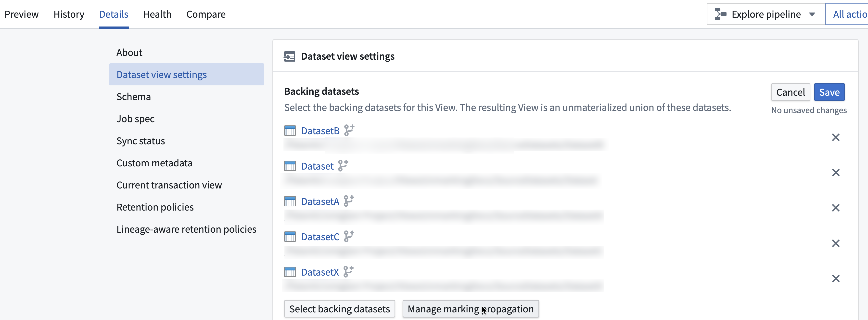
Task: Remove DatasetX with its X icon
Action: pyautogui.click(x=835, y=279)
